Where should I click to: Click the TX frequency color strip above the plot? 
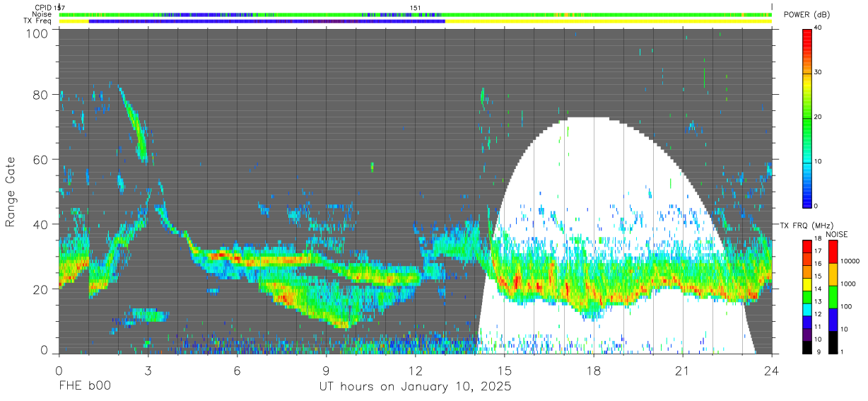coord(416,21)
